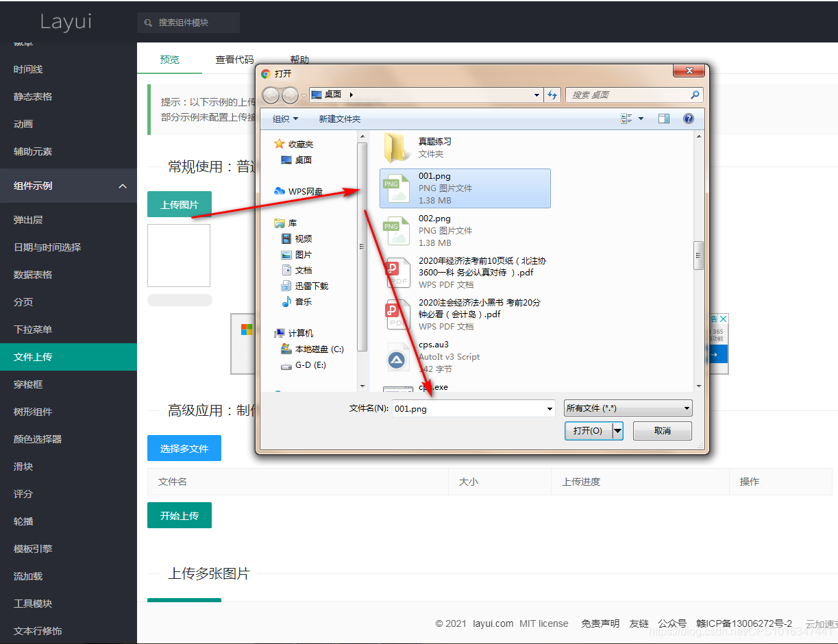
Task: Select 文件上传 in the sidebar
Action: point(69,357)
